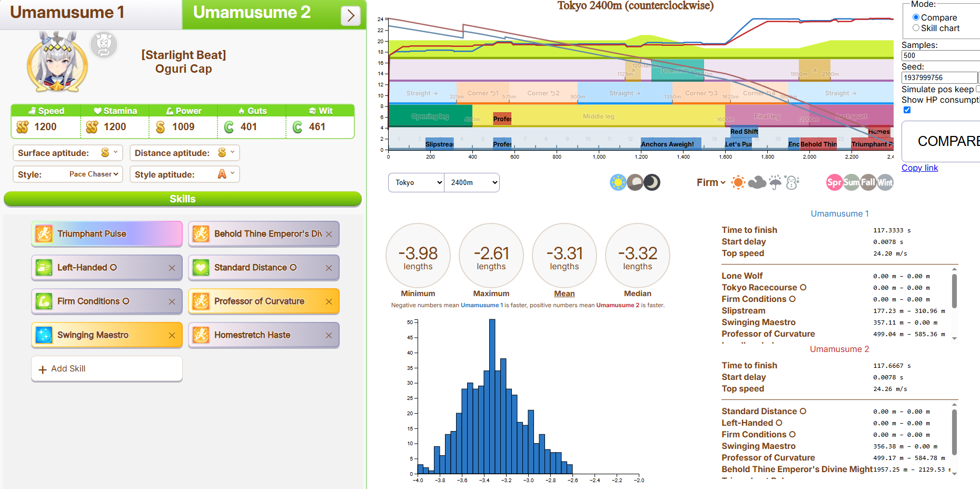The height and width of the screenshot is (489, 980).
Task: Open the Triumphant Pulse skill entry
Action: (107, 234)
